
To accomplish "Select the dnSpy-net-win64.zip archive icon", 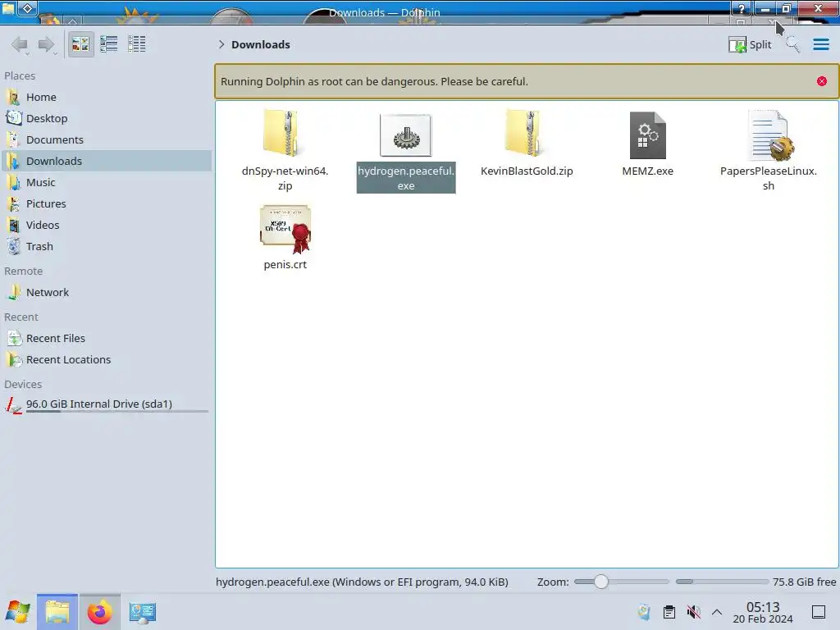I will 282,134.
